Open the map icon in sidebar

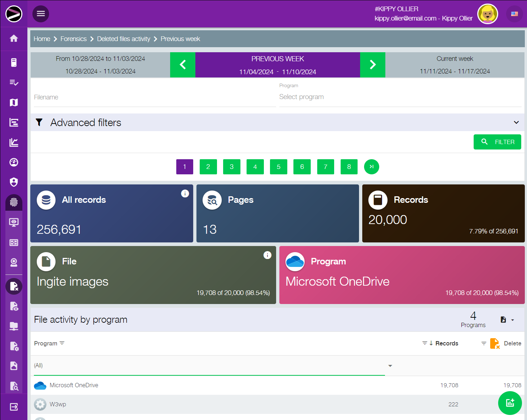point(14,103)
